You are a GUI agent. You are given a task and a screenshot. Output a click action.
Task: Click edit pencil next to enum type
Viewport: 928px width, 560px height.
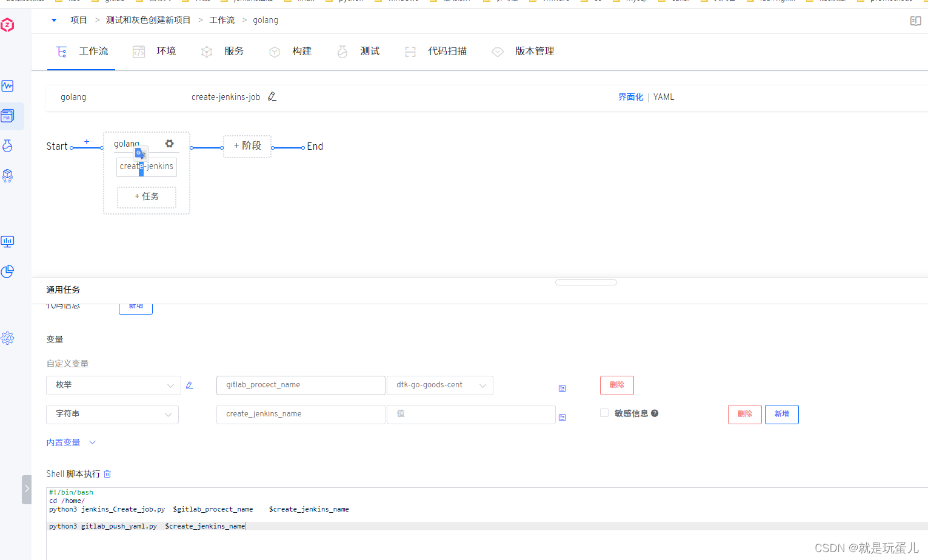(189, 385)
